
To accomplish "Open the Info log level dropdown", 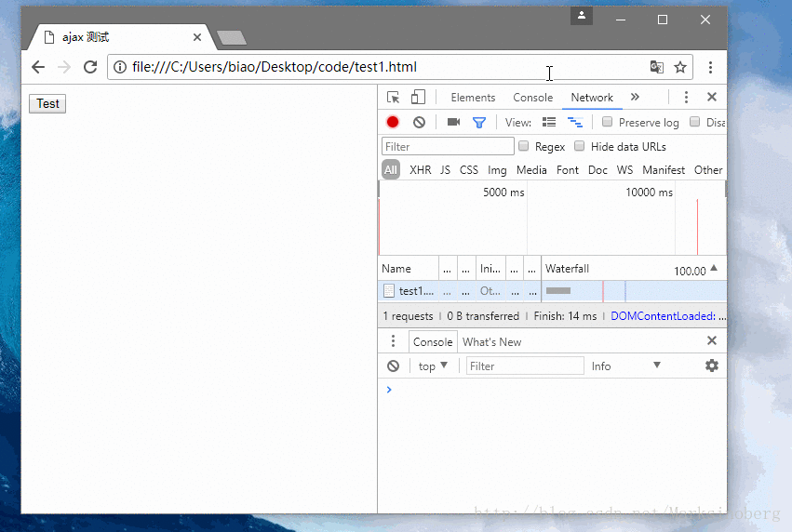I will 625,366.
